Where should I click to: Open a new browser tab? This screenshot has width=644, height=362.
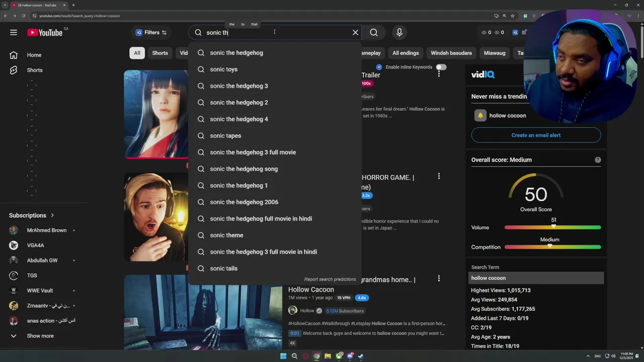click(x=73, y=5)
